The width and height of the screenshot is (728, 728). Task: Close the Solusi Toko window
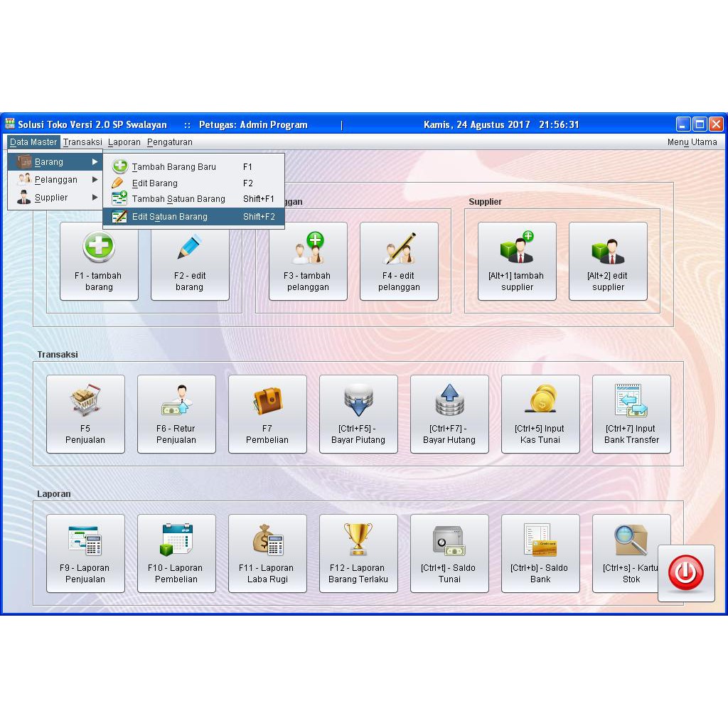coord(717,124)
